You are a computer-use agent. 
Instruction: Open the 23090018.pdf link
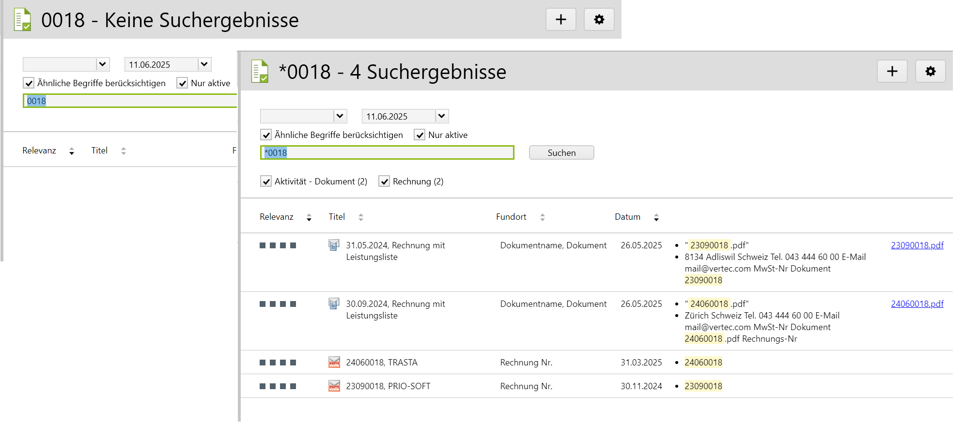(917, 245)
